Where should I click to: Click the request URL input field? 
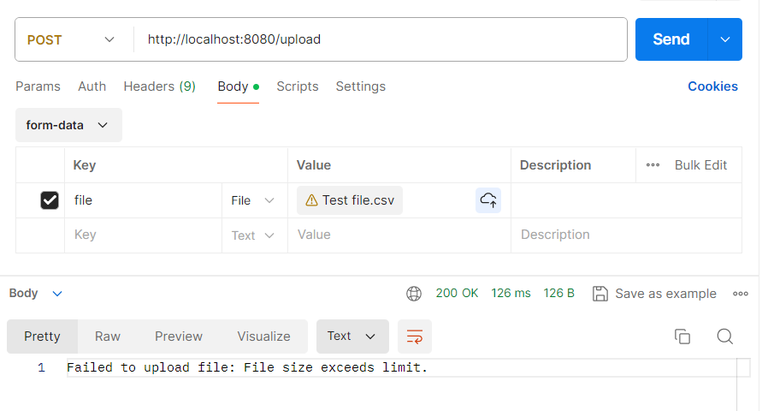[x=380, y=40]
